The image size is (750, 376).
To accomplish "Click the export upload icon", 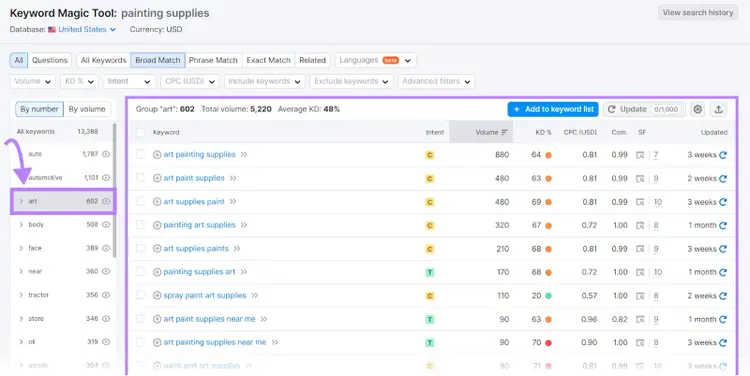I will pyautogui.click(x=718, y=109).
